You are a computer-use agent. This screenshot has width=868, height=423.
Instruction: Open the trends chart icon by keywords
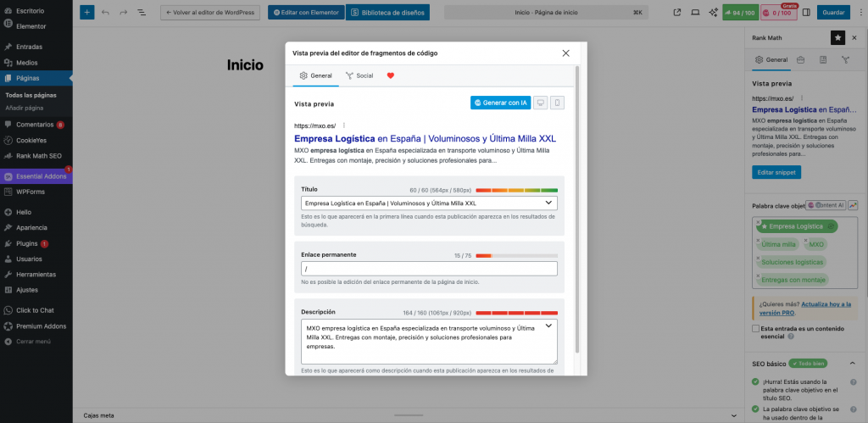pos(853,205)
